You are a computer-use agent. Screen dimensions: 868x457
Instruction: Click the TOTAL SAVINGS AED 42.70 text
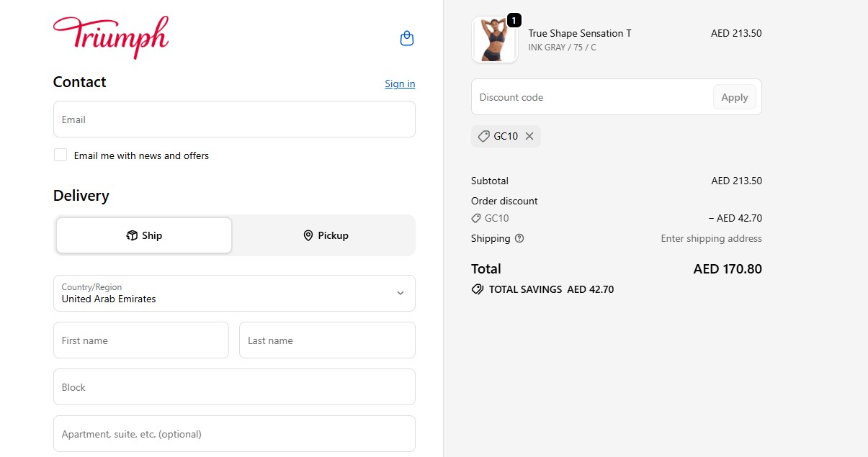pos(551,289)
